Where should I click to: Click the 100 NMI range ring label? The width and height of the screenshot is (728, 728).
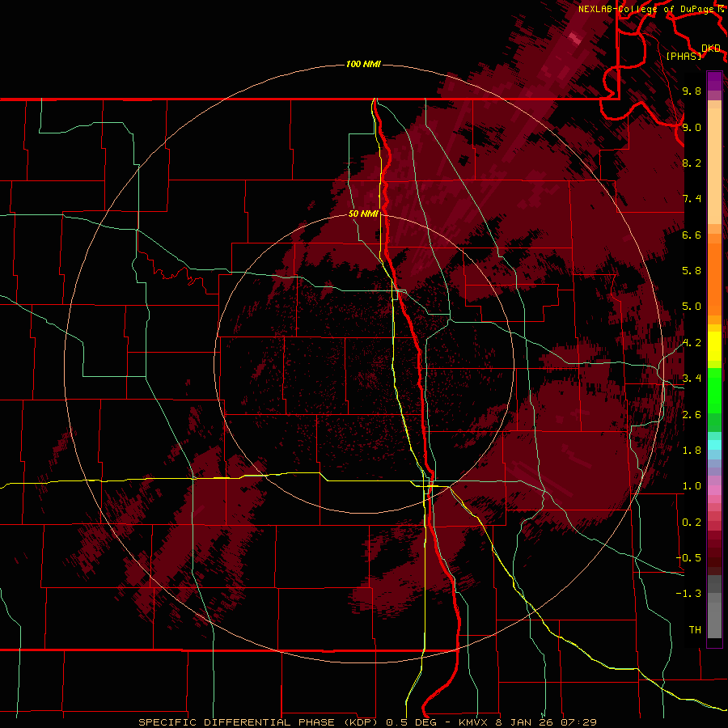click(x=363, y=64)
